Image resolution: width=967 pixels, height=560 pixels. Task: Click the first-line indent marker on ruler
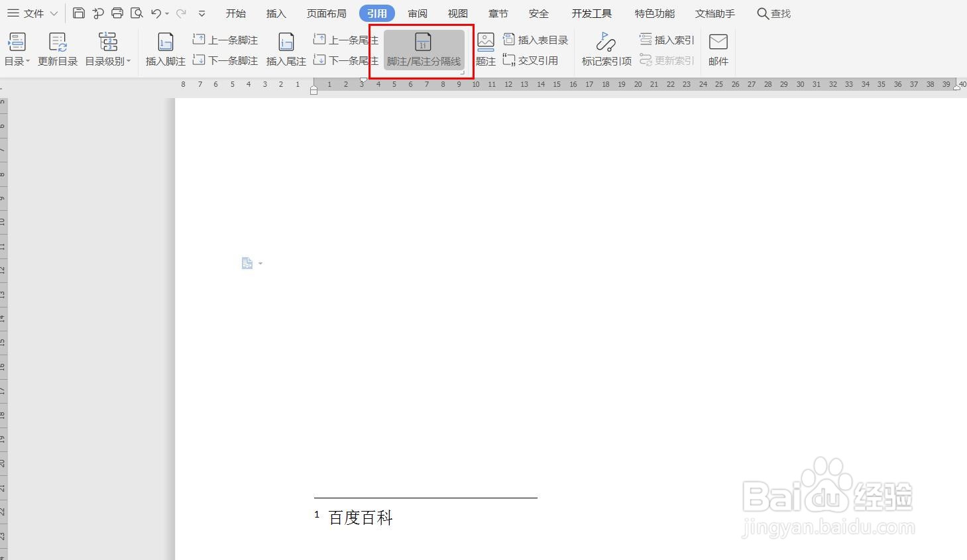[x=363, y=81]
